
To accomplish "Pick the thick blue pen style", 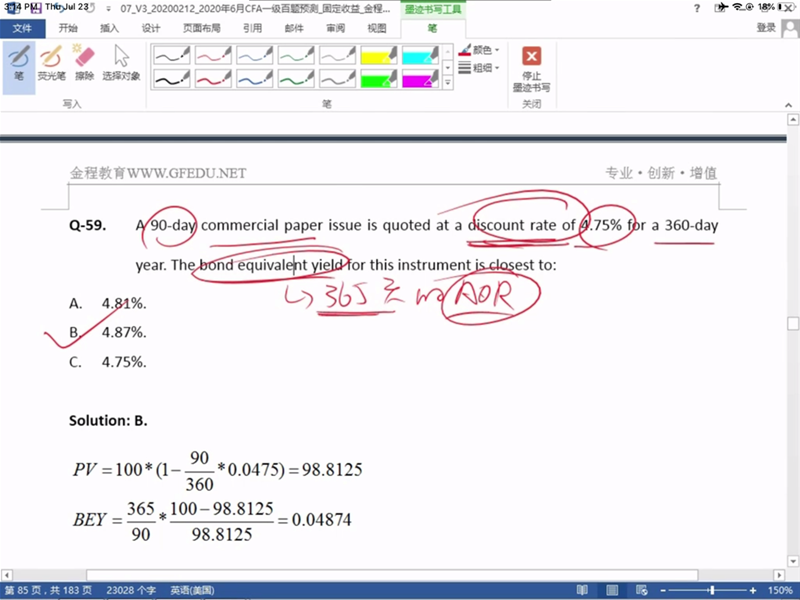I will tap(255, 79).
